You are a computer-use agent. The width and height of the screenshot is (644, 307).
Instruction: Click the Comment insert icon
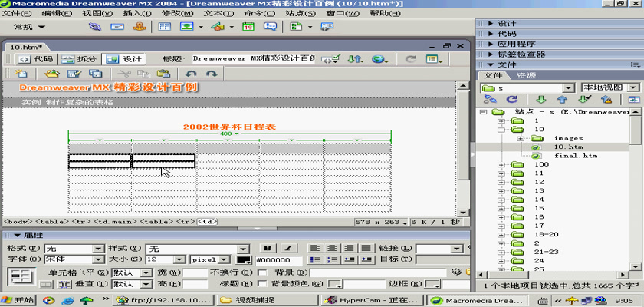(x=270, y=27)
